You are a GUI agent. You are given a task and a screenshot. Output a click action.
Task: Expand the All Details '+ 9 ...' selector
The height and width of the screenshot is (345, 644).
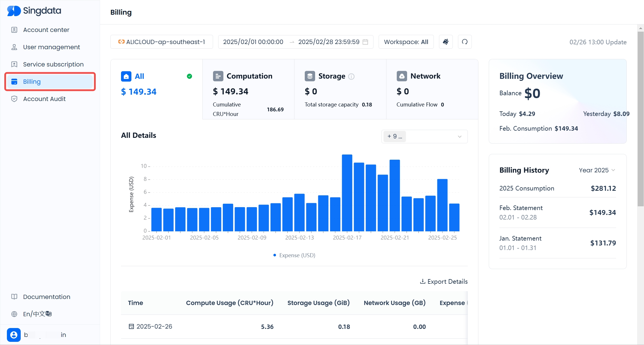[x=424, y=136]
